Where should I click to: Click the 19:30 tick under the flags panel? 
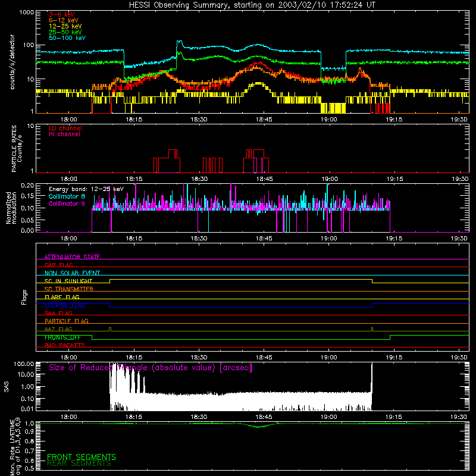(x=459, y=358)
